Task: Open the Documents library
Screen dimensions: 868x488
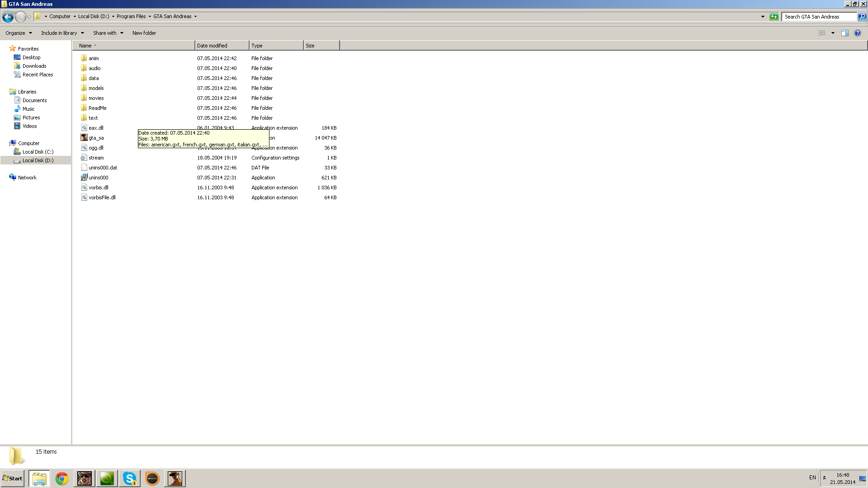Action: 34,100
